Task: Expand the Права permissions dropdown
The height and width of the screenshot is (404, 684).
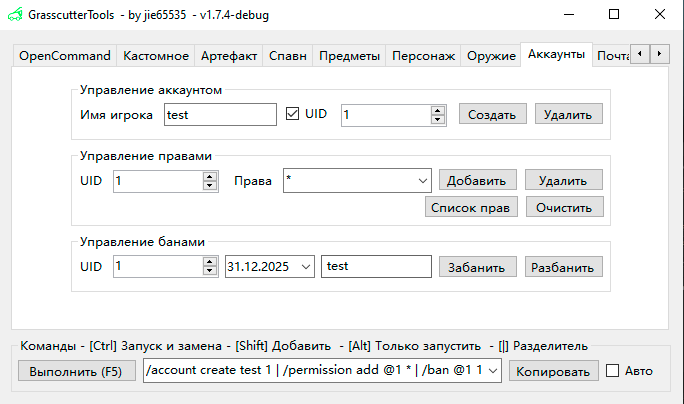Action: [x=421, y=180]
